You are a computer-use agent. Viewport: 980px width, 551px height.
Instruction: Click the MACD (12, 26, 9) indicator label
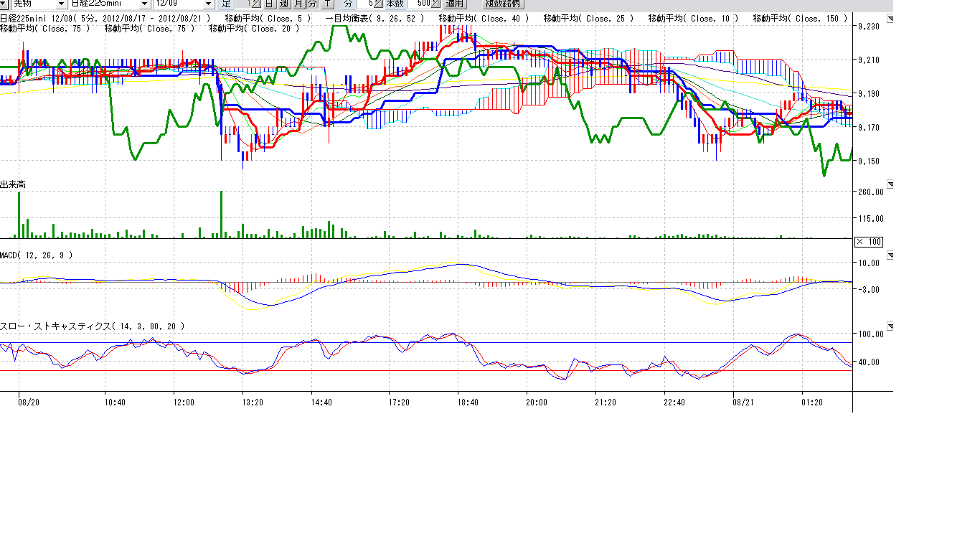pos(36,255)
